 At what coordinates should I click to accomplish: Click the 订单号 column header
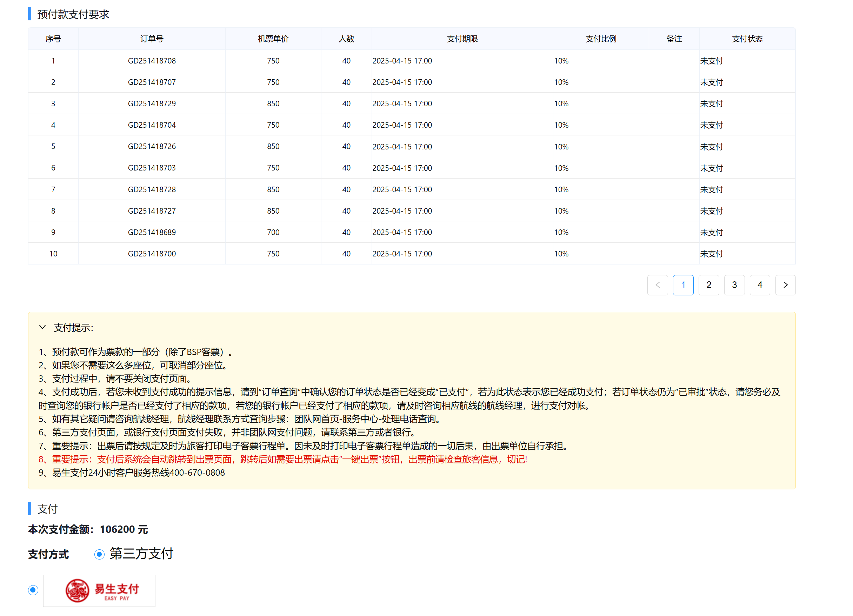tap(152, 39)
